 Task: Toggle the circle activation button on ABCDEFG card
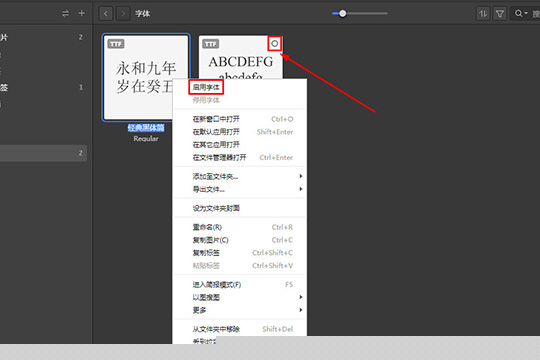[274, 43]
